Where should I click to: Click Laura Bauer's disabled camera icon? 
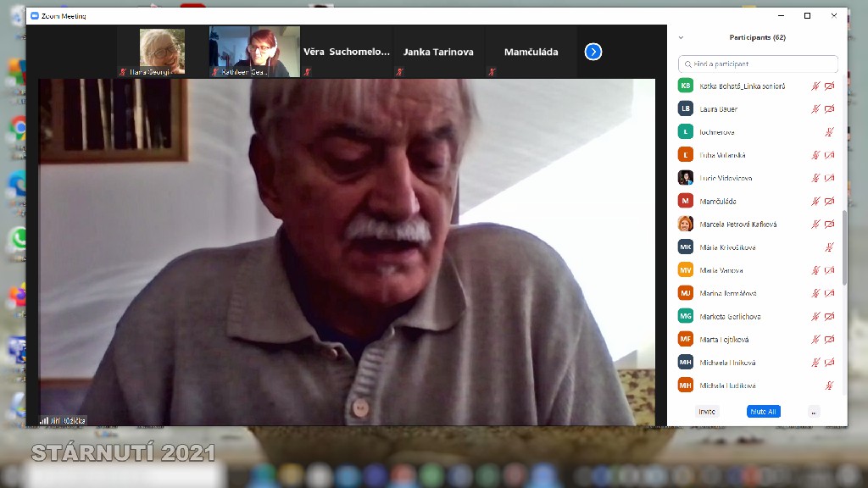coord(829,109)
